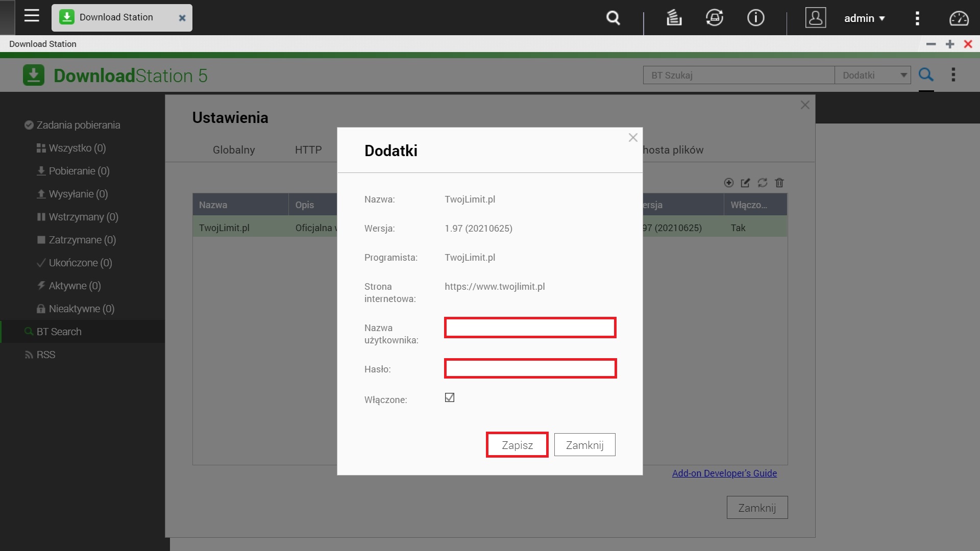Click the https://www.twojlimit.pl website text

click(x=495, y=286)
